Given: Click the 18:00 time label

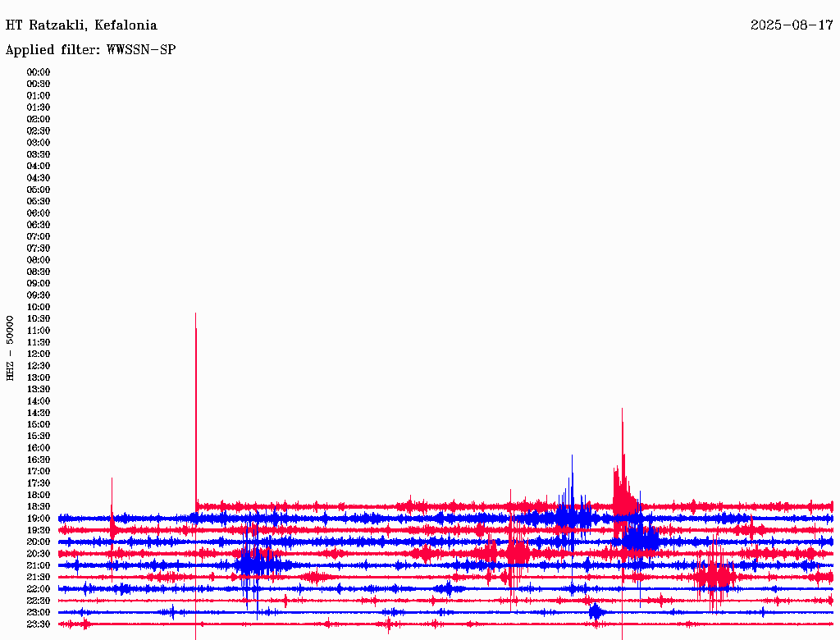Looking at the screenshot, I should 39,496.
